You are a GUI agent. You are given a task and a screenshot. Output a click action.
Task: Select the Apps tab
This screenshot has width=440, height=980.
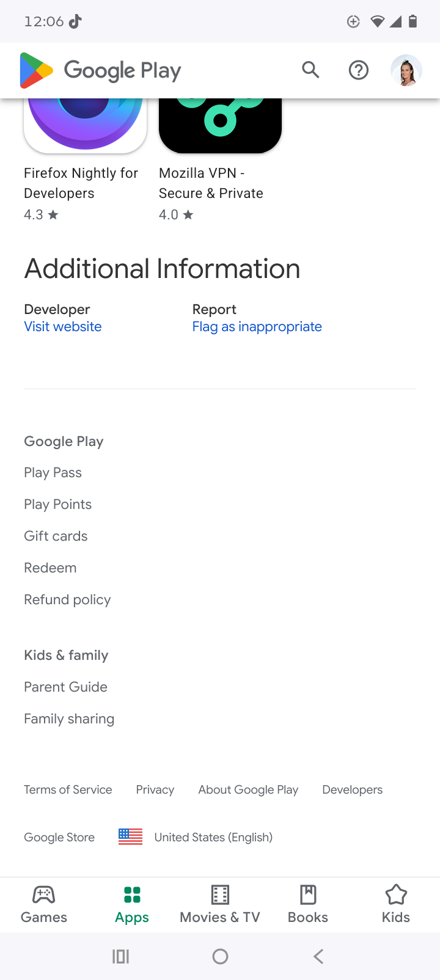click(132, 905)
